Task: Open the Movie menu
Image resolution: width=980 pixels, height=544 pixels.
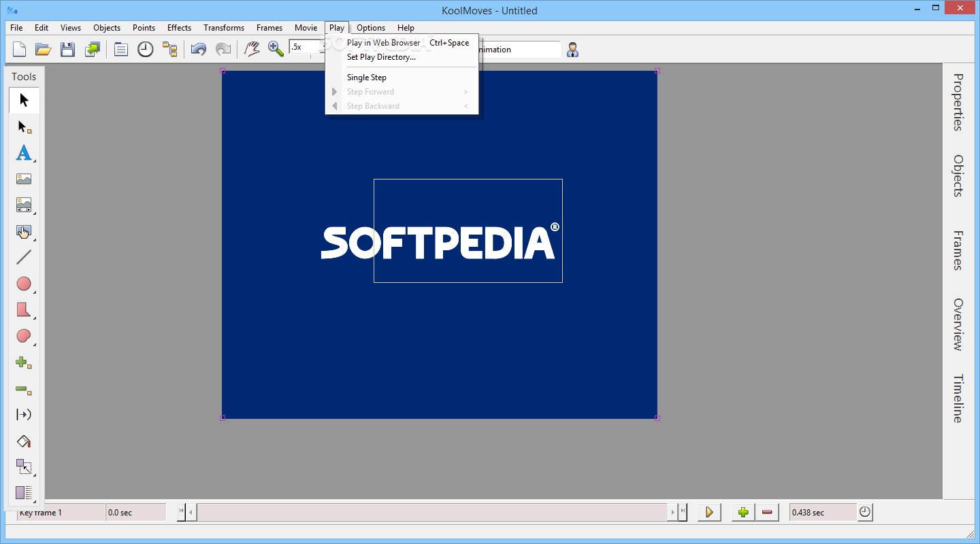Action: click(x=306, y=28)
